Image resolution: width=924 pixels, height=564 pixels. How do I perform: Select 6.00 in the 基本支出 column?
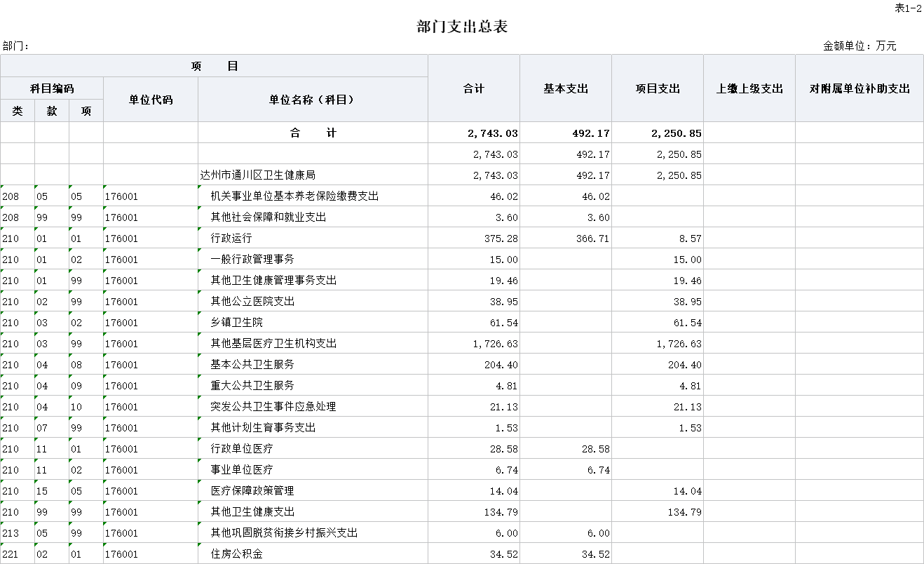pos(599,533)
